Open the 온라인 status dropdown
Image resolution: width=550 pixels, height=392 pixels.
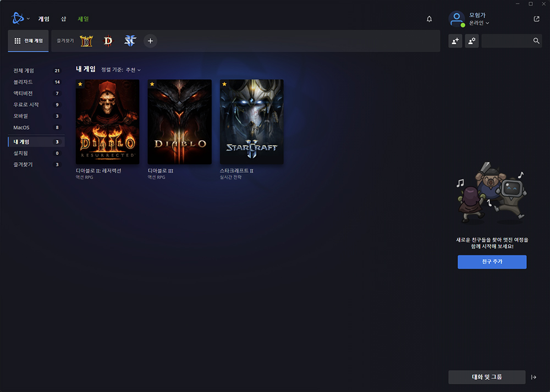(x=479, y=23)
